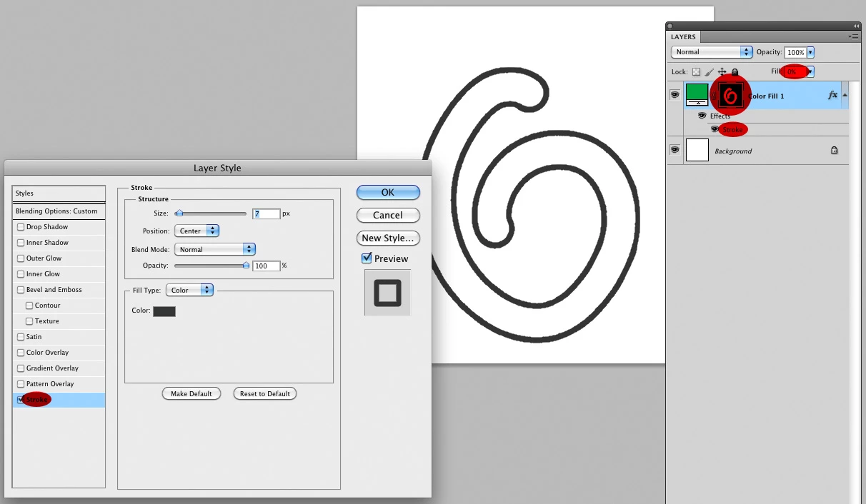This screenshot has width=866, height=504.
Task: Open the Layers panel options menu icon
Action: click(853, 36)
